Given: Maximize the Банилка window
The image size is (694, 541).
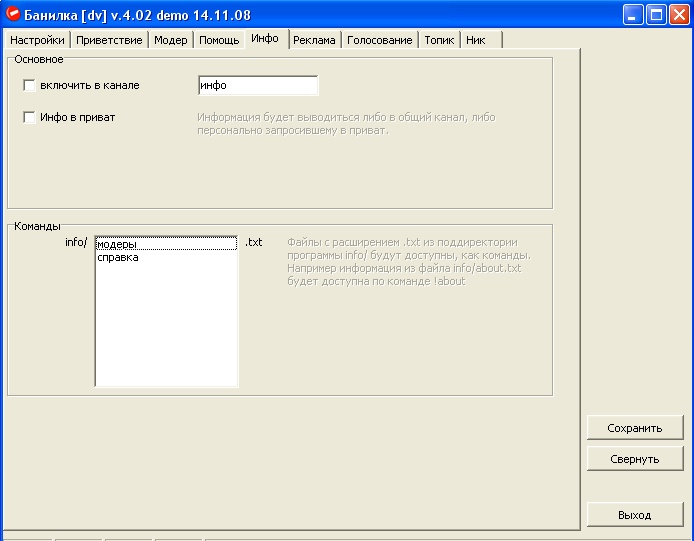Looking at the screenshot, I should [656, 15].
